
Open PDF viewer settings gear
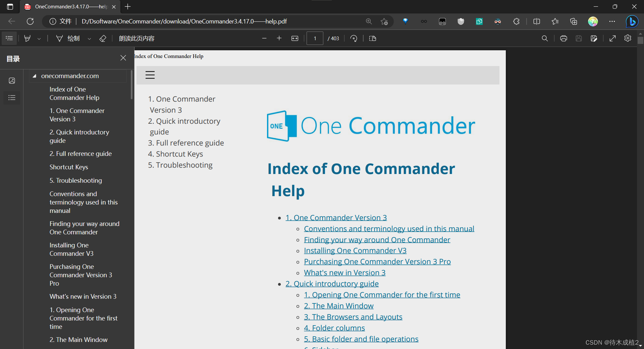(628, 39)
